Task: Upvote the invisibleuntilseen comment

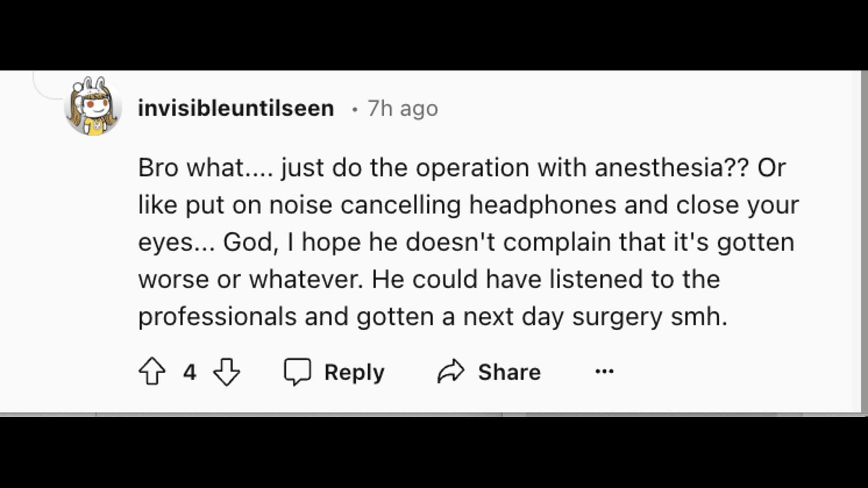Action: pos(152,371)
